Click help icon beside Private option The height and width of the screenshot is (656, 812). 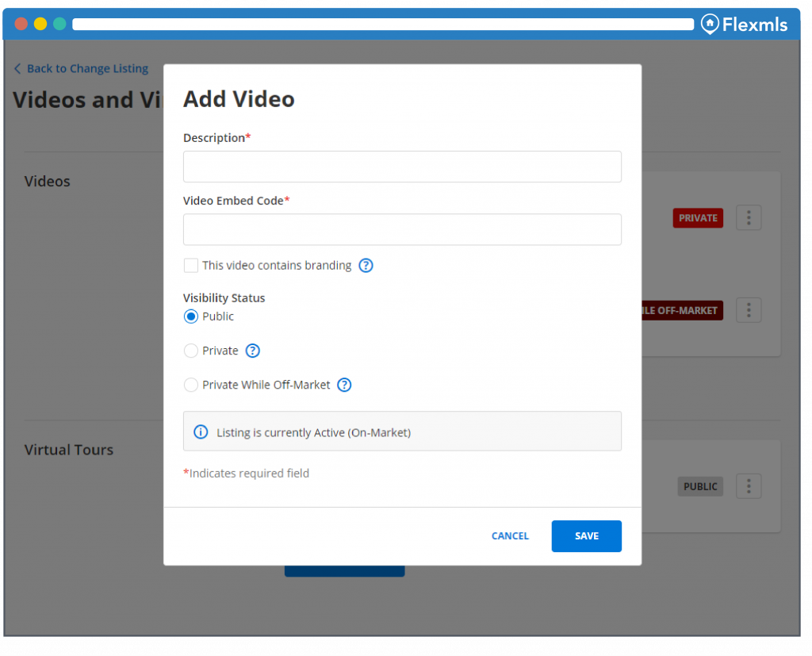(252, 351)
